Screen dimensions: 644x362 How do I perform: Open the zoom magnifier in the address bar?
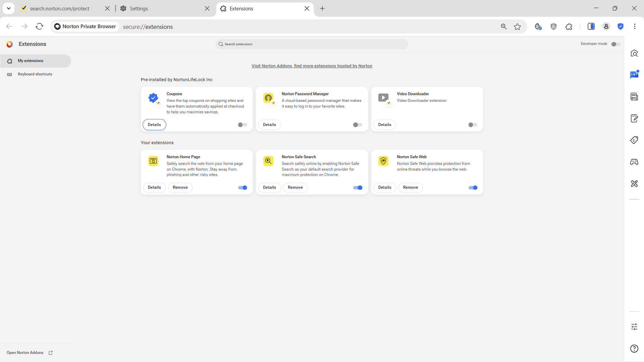coord(504,26)
